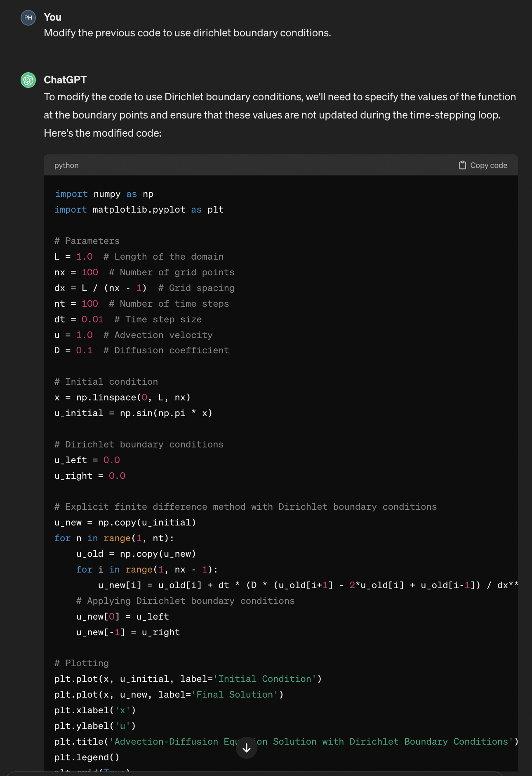Viewport: 532px width, 776px height.
Task: Click the 'Here's the modified code:' sentence
Action: pyautogui.click(x=103, y=133)
